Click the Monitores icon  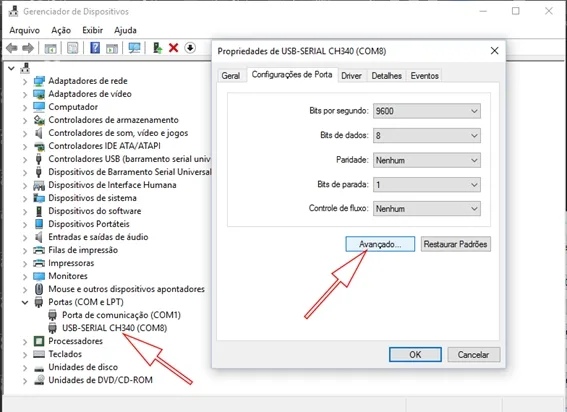coord(39,276)
